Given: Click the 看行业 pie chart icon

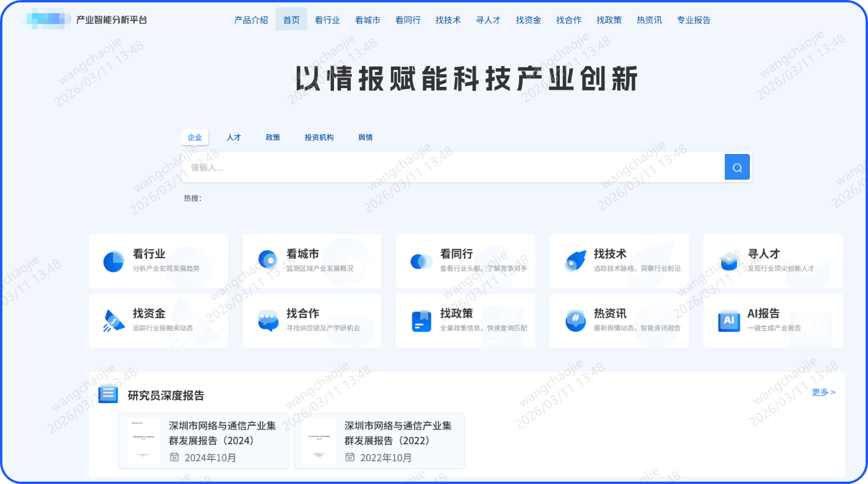Looking at the screenshot, I should tap(113, 261).
